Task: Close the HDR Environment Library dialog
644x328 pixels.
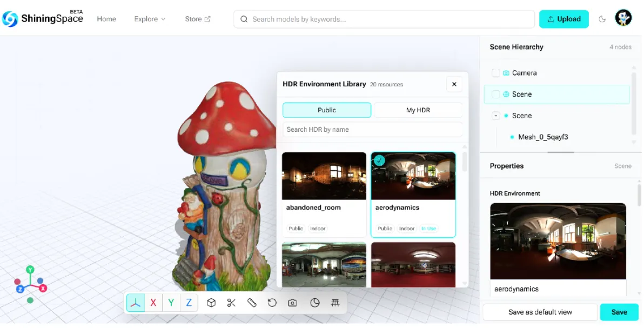Action: point(454,84)
